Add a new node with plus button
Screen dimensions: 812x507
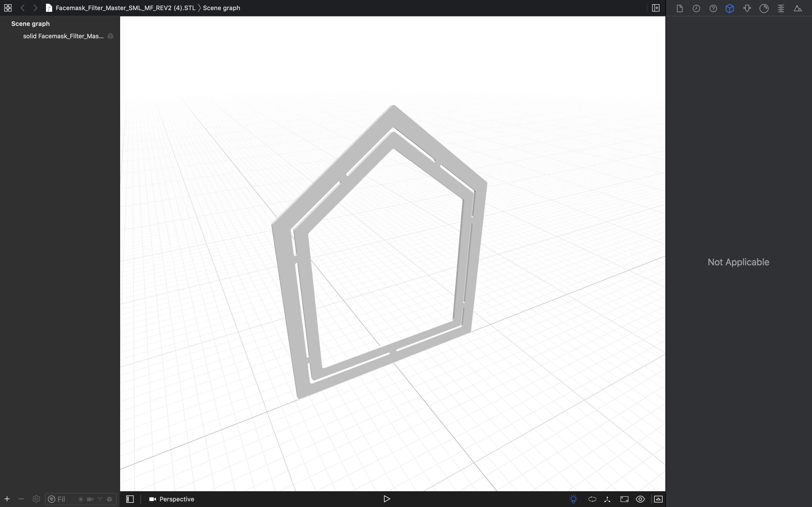[7, 499]
